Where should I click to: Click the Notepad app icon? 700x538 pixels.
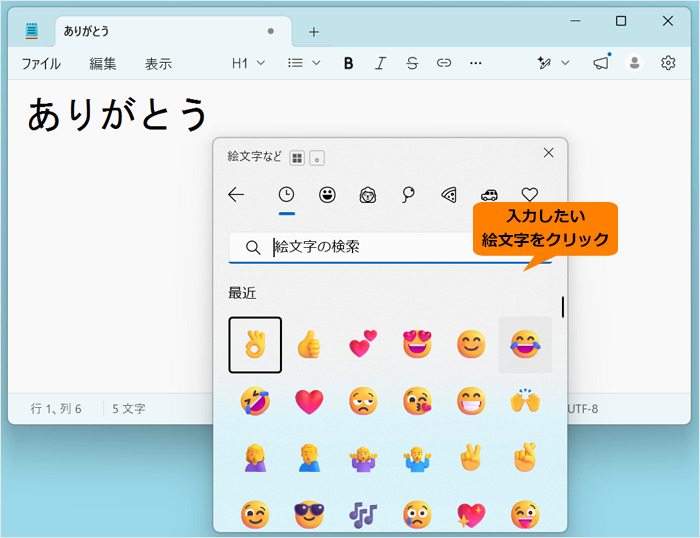click(x=31, y=31)
